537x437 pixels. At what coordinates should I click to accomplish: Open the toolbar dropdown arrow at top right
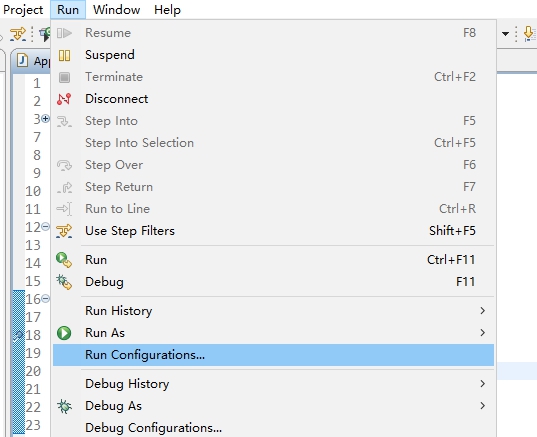(505, 34)
